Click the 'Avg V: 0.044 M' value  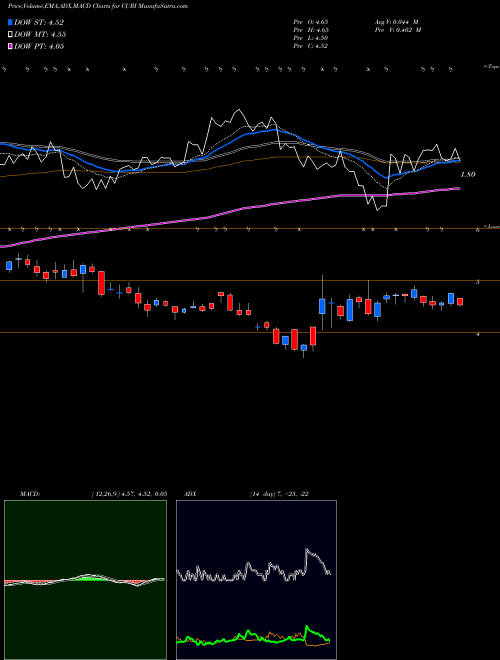[x=396, y=21]
